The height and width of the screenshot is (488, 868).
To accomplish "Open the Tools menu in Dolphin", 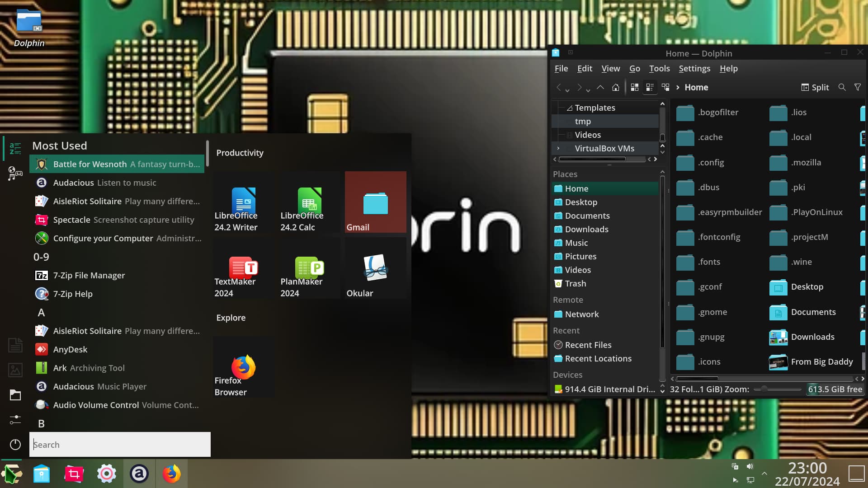I will point(659,68).
